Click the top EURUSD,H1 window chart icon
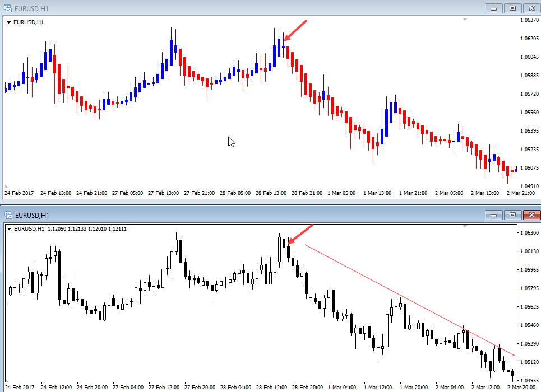This screenshot has width=541, height=392. pyautogui.click(x=8, y=8)
